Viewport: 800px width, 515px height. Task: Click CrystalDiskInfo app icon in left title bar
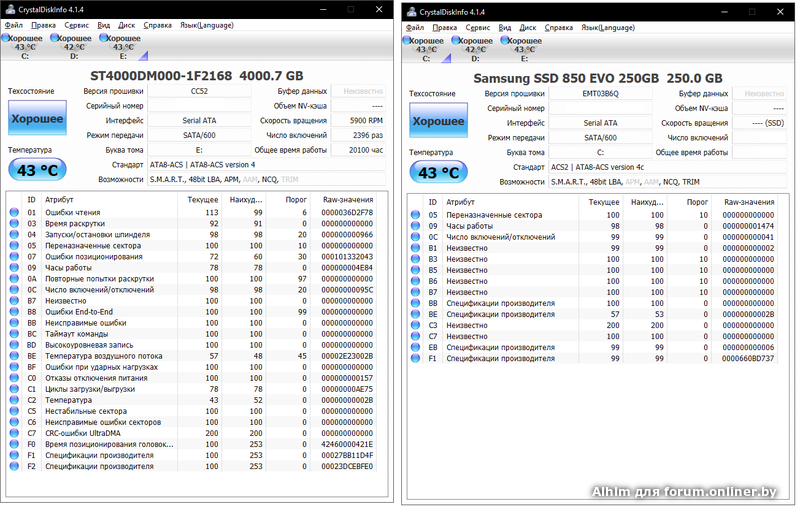tap(10, 9)
